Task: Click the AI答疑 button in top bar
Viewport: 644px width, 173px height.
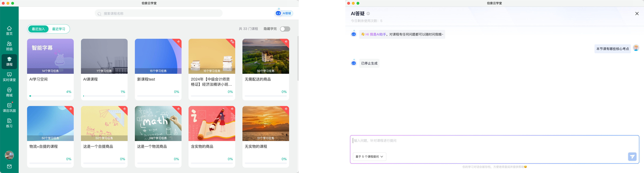Action: click(x=284, y=13)
